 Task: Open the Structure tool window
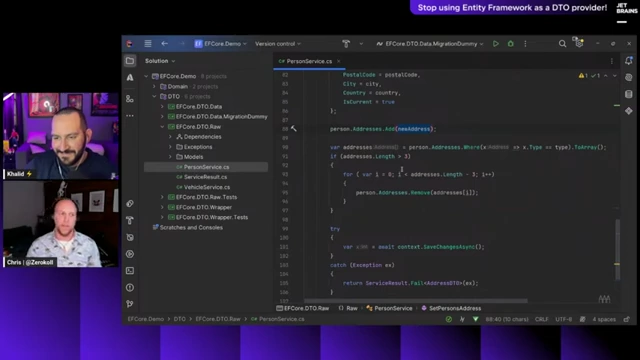tap(130, 99)
